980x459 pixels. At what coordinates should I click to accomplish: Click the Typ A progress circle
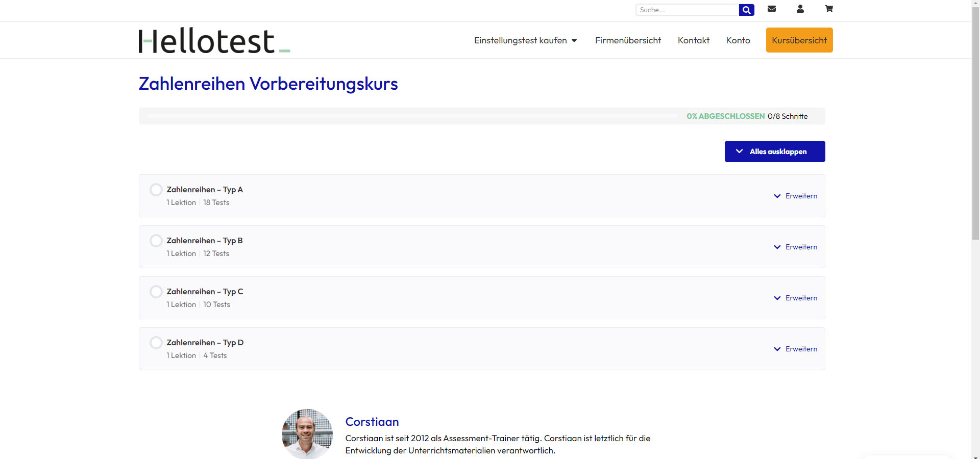click(156, 190)
